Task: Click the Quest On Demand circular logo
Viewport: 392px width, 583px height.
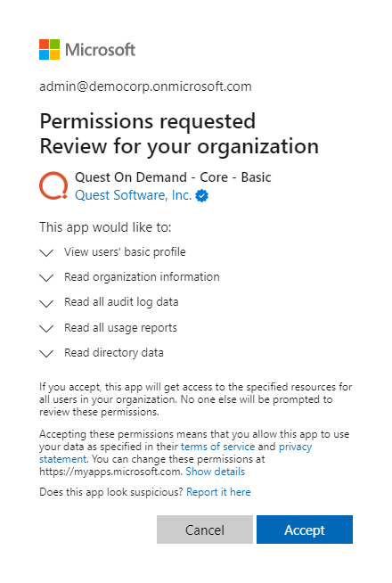Action: point(53,185)
